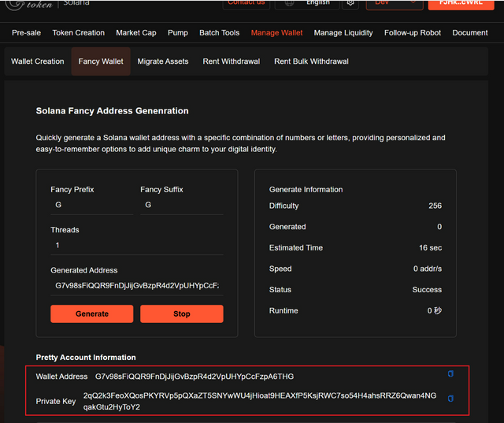
Task: Copy the private key with its copy icon
Action: [450, 399]
